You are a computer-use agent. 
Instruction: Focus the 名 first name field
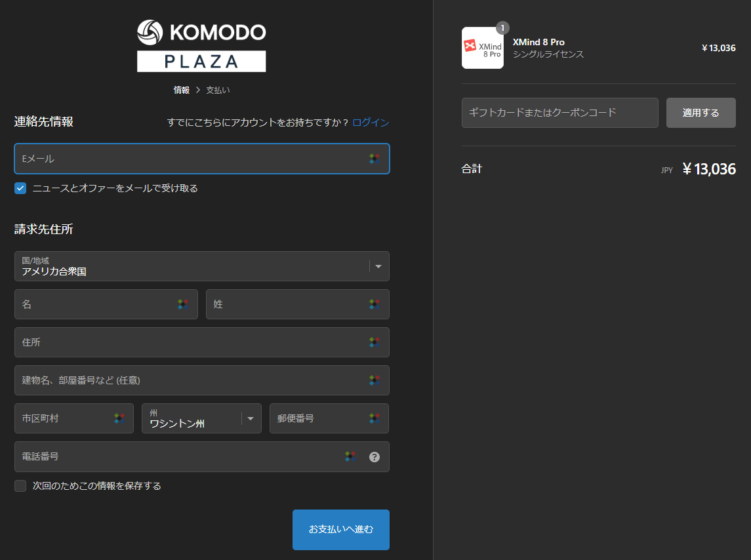(x=106, y=304)
